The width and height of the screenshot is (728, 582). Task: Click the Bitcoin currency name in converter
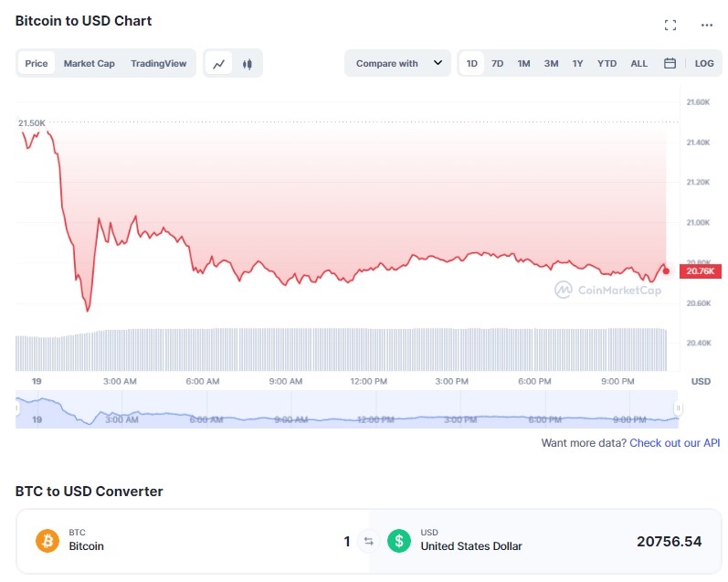tap(87, 546)
